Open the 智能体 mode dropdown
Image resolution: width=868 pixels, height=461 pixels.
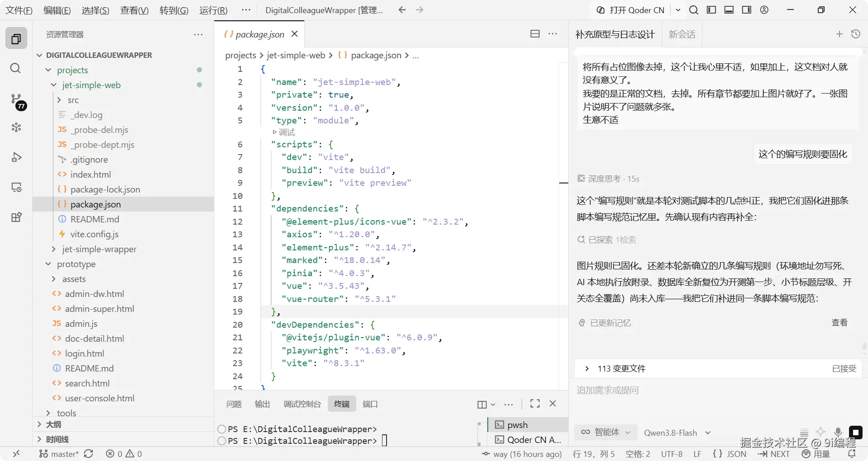click(606, 432)
